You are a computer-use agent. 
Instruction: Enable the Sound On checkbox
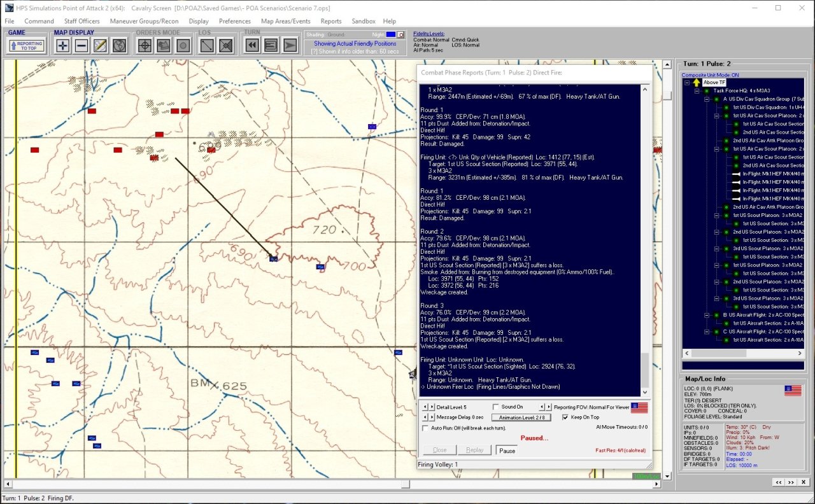click(x=496, y=407)
